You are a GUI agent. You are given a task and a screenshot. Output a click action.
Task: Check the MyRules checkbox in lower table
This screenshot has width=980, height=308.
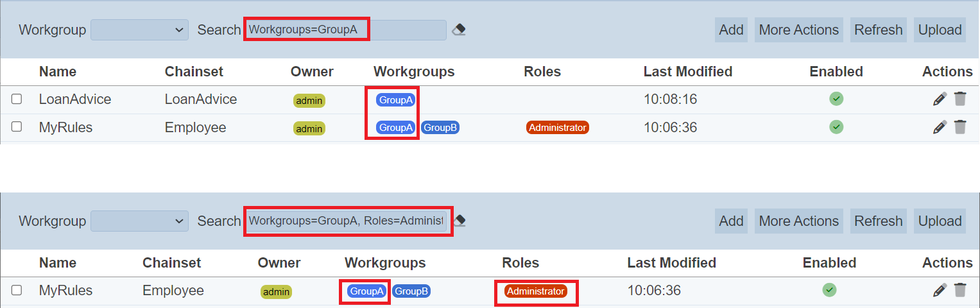pos(17,291)
